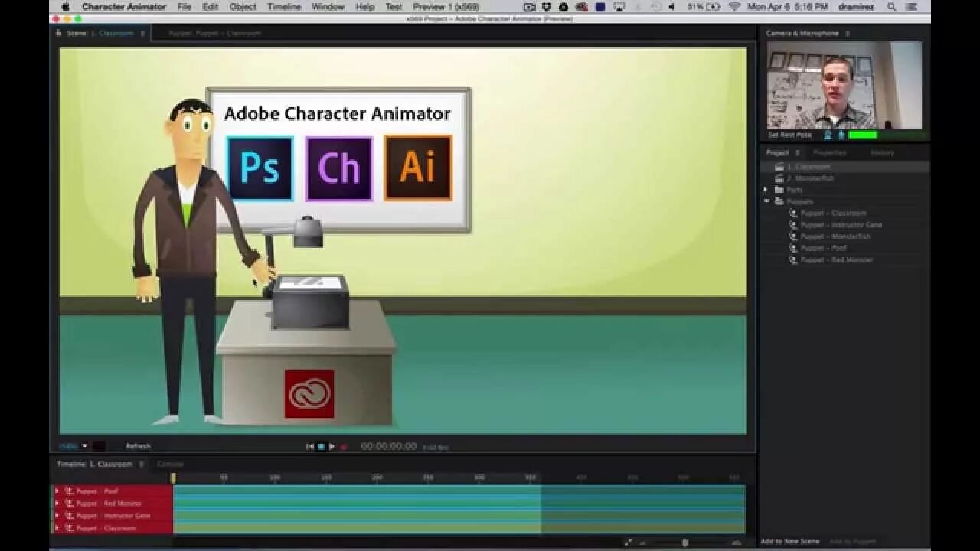
Task: Switch to the Scene: 1. Classroom tab
Action: point(100,34)
